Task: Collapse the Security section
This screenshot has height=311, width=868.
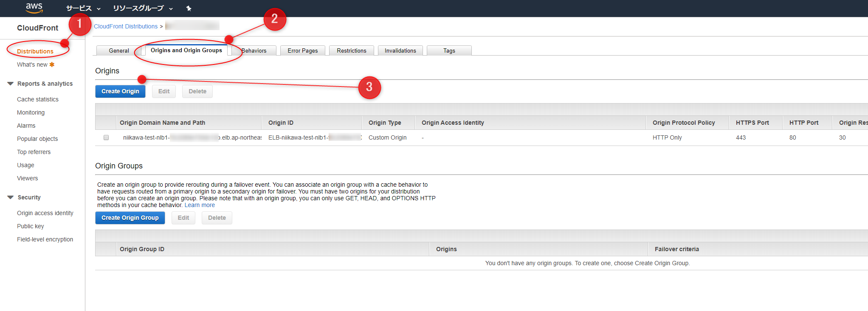Action: tap(11, 197)
